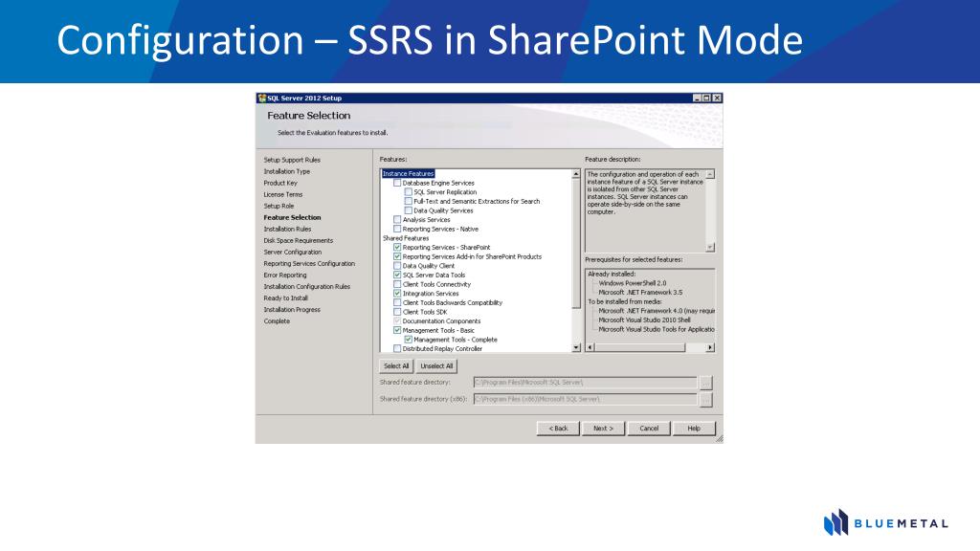Click the Shared feature directory (x86) path field
This screenshot has height=551, width=980.
coord(585,399)
